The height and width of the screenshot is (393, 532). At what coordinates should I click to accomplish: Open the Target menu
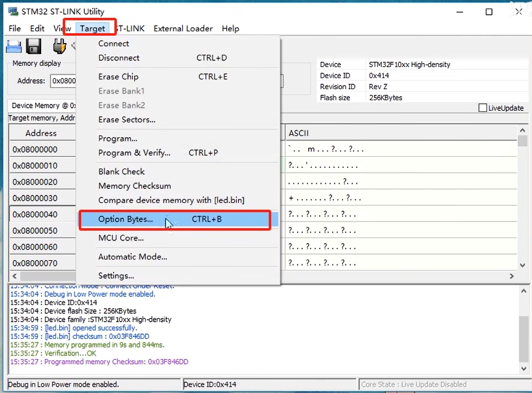tap(92, 28)
